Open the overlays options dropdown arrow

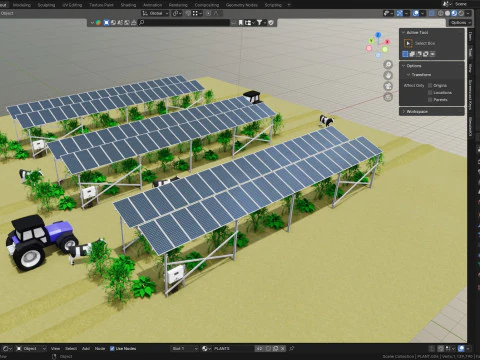coord(422,13)
